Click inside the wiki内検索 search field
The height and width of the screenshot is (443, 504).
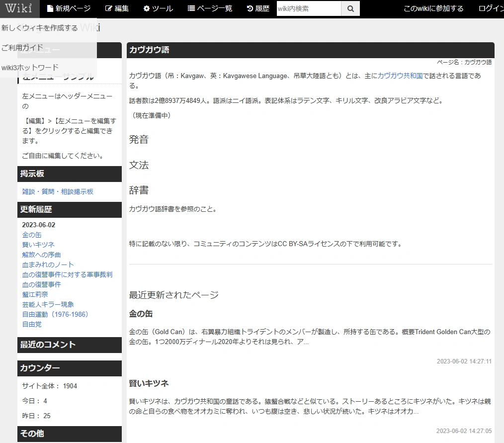[308, 8]
